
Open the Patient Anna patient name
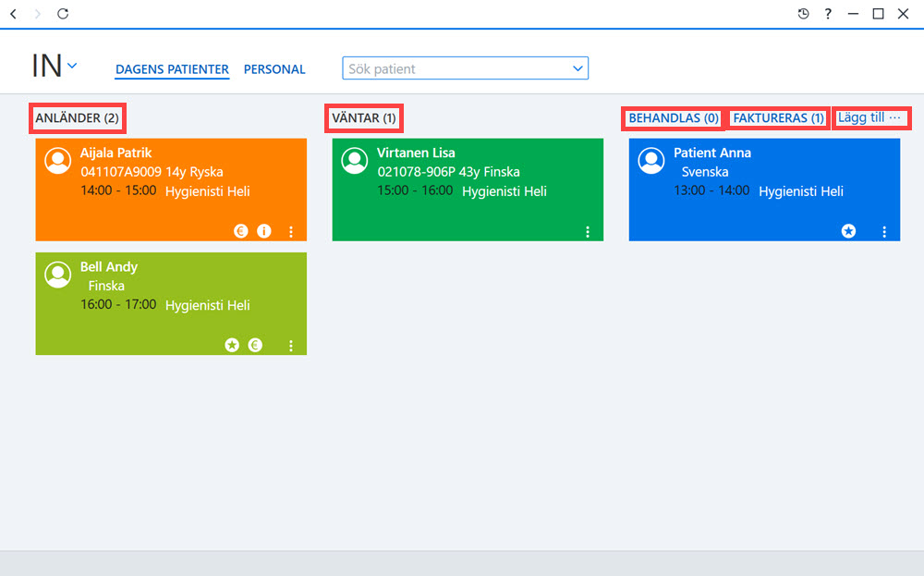(x=712, y=153)
